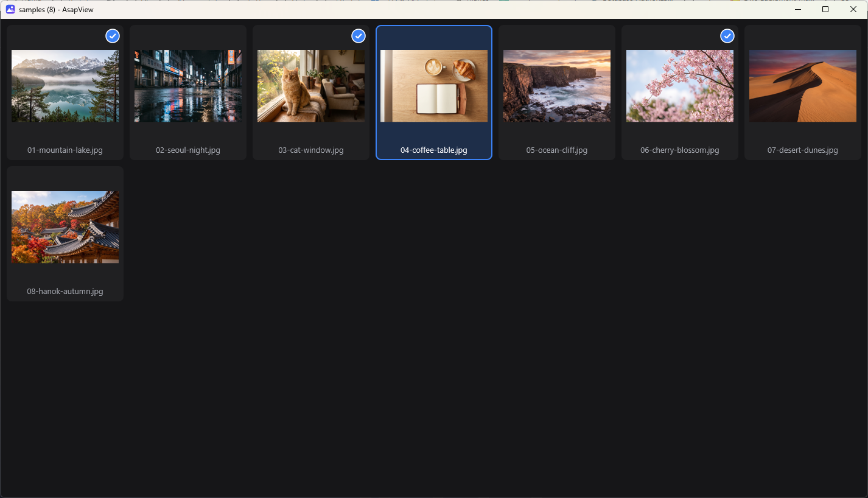This screenshot has height=498, width=868.
Task: Select the mountain lake thumbnail image
Action: 65,86
